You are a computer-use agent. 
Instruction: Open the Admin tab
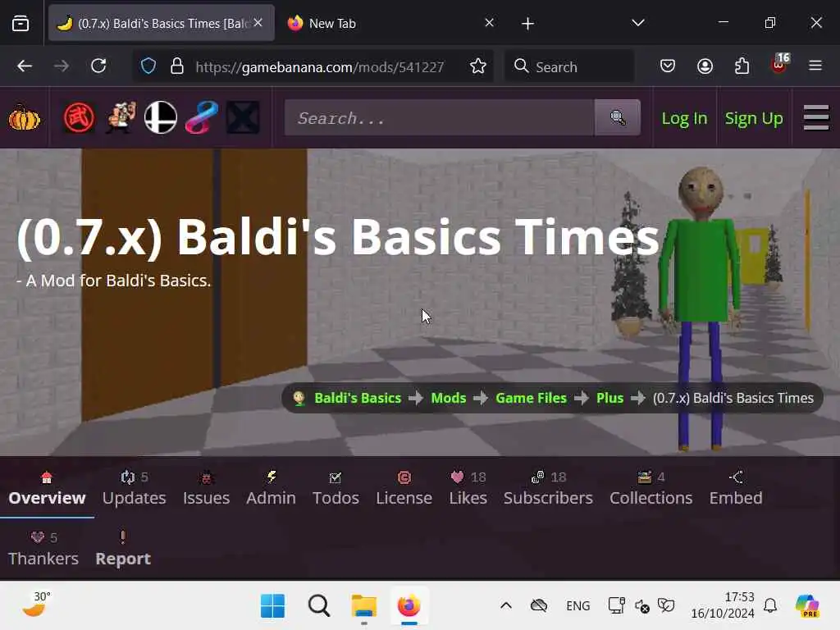coord(271,489)
